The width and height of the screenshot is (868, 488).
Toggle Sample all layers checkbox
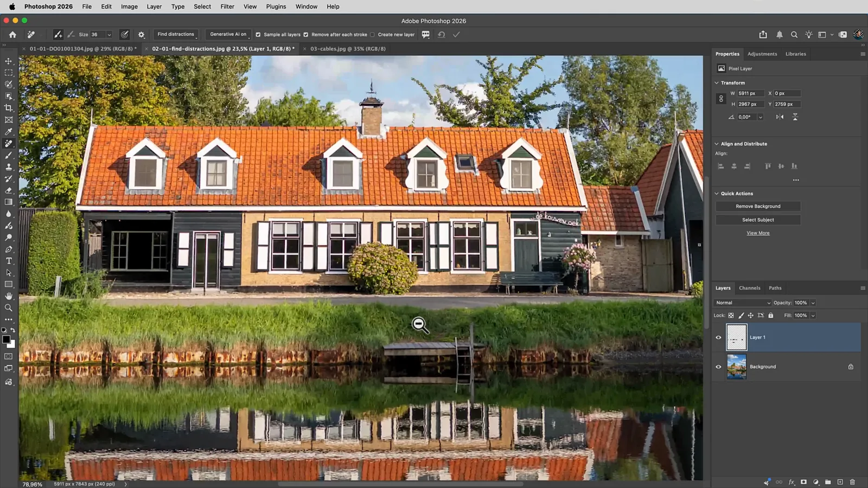[x=258, y=34]
